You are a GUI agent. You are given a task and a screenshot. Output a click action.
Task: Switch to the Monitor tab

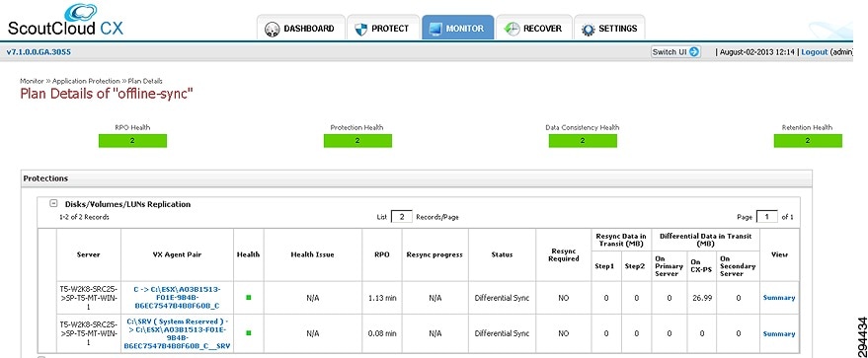tap(457, 29)
